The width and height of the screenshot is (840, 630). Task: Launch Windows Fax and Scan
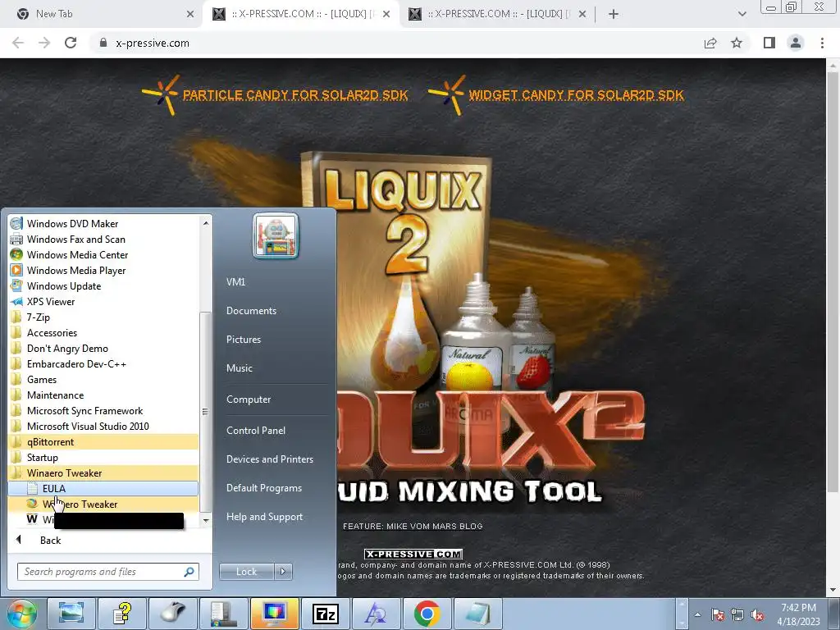coord(103,239)
